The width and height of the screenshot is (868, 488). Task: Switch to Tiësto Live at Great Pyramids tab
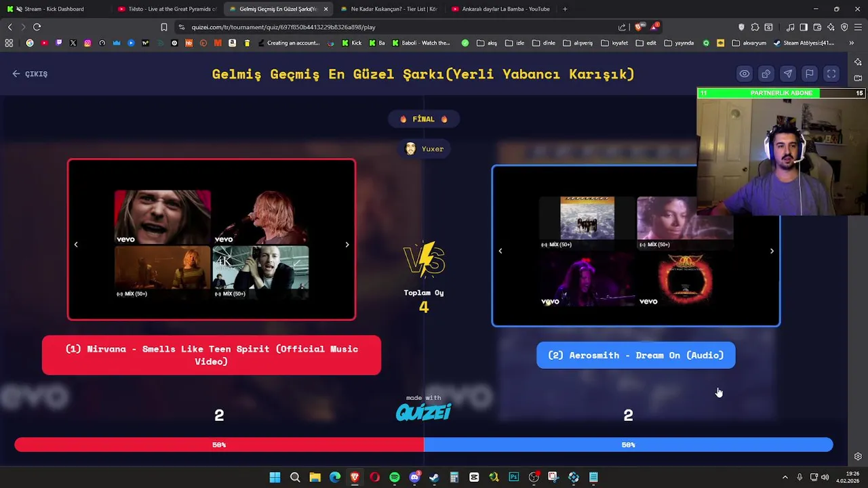166,9
